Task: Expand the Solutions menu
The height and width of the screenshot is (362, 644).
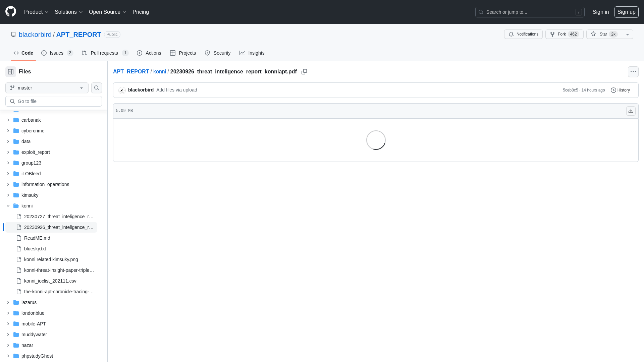Action: click(x=69, y=12)
